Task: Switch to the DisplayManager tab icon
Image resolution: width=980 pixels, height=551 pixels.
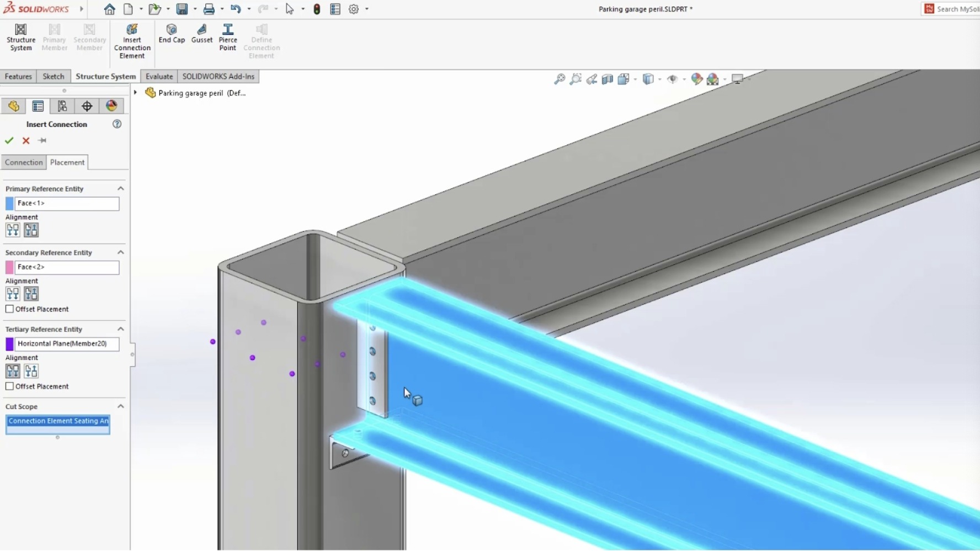Action: (x=112, y=105)
